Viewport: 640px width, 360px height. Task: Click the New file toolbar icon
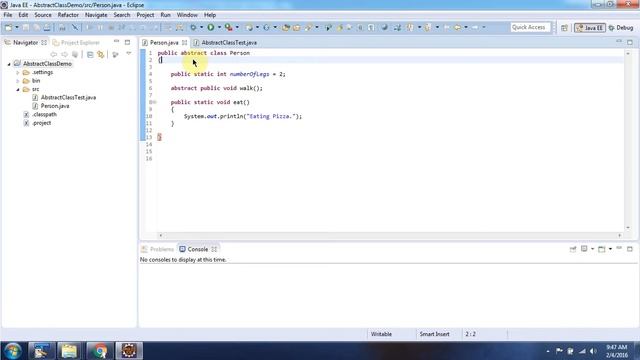click(x=8, y=27)
